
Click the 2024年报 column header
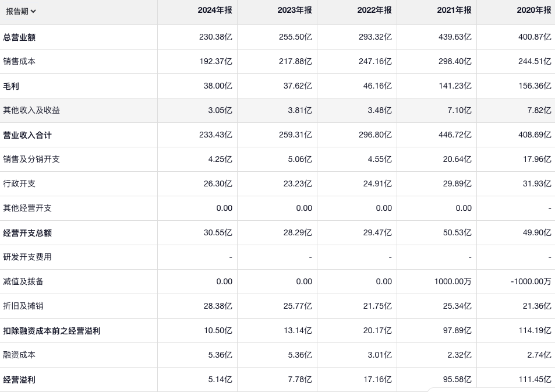pos(215,10)
